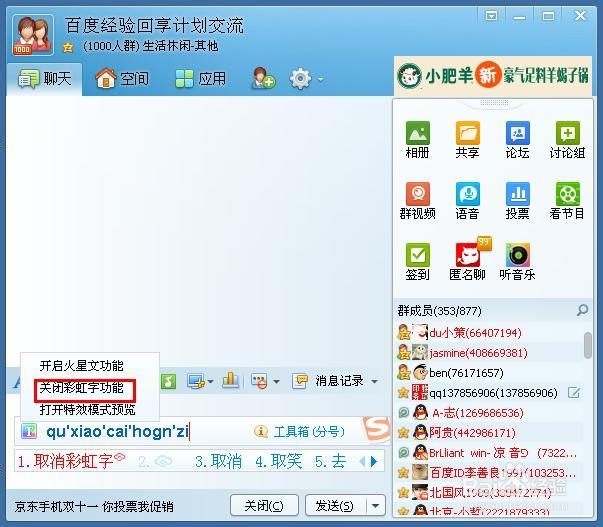Open the 共享 shared files app
The width and height of the screenshot is (603, 527).
pyautogui.click(x=467, y=140)
